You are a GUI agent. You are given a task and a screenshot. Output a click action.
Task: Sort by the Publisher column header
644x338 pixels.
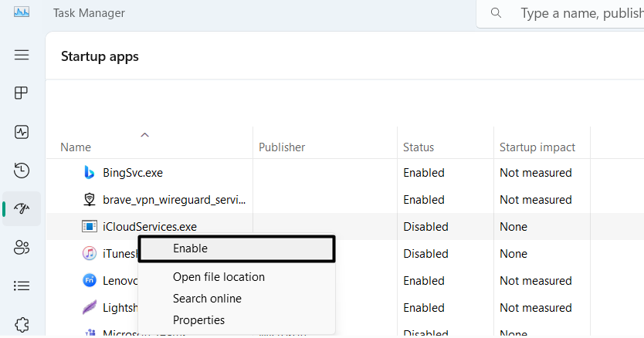[282, 147]
